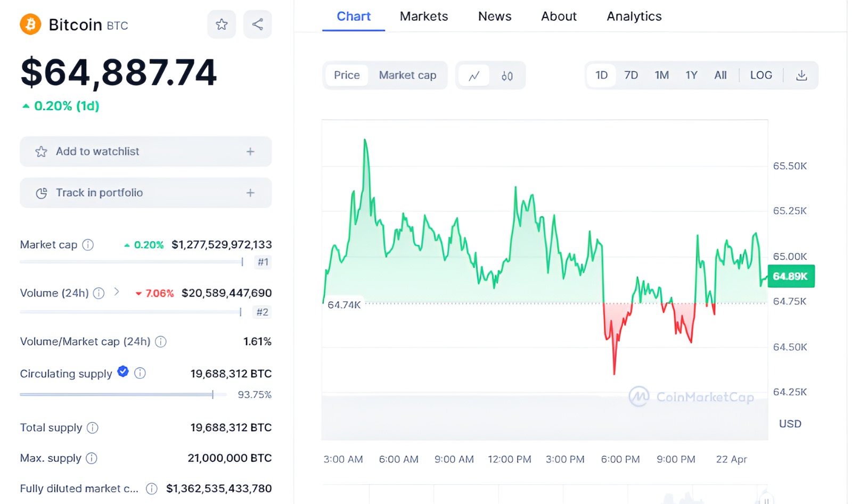Screen dimensions: 852x504
Task: Click the share icon next to Bitcoin title
Action: [x=257, y=24]
